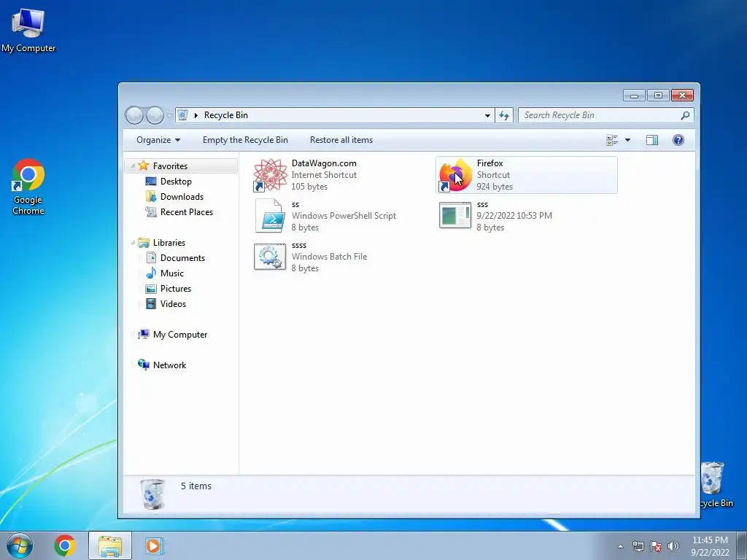Open Recent Places in sidebar
This screenshot has width=747, height=560.
click(186, 212)
